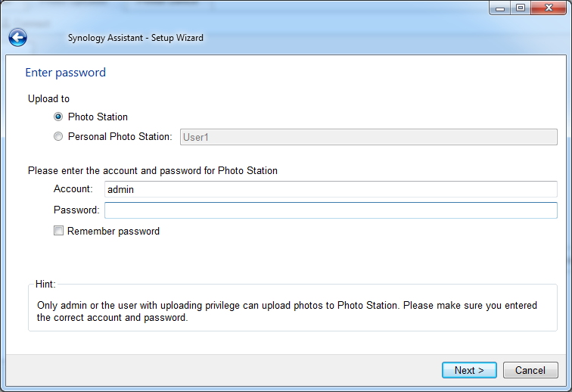Maximize the Setup Wizard window
The height and width of the screenshot is (392, 572).
tap(521, 8)
